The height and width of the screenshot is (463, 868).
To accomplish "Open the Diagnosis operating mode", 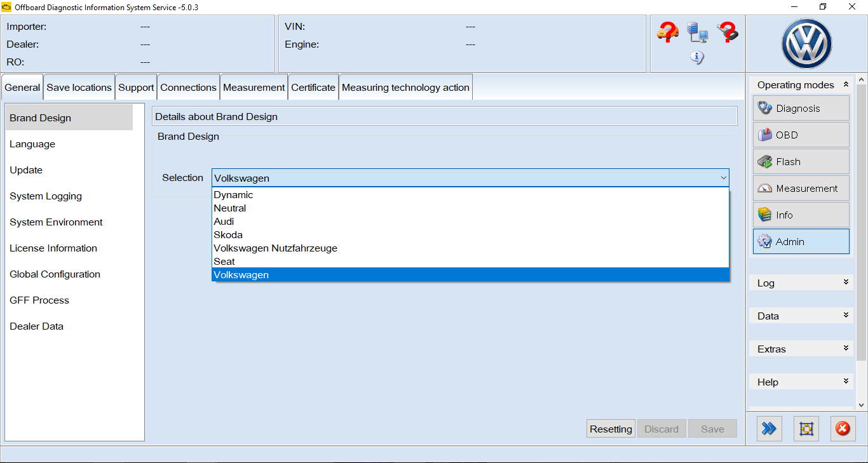I will coord(801,108).
